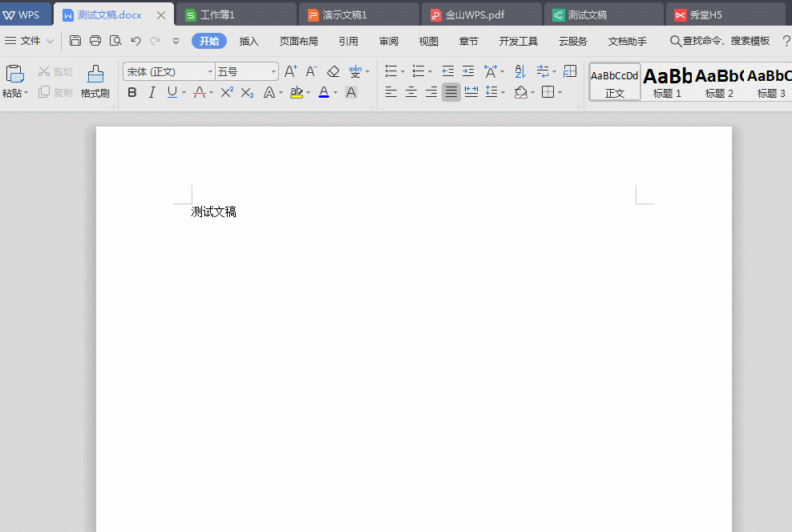The image size is (792, 532).
Task: Open the References (引用) tab
Action: (x=348, y=42)
